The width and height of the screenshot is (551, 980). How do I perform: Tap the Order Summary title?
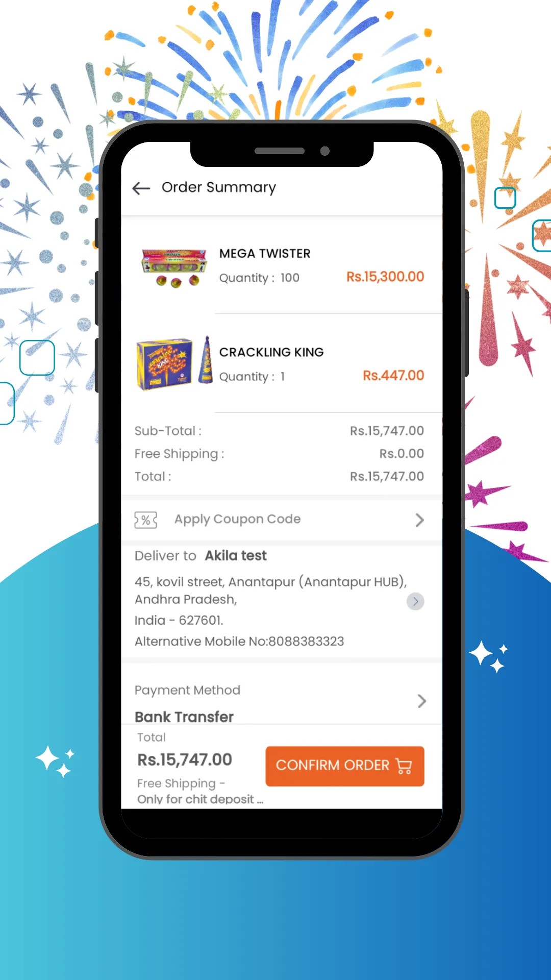219,187
